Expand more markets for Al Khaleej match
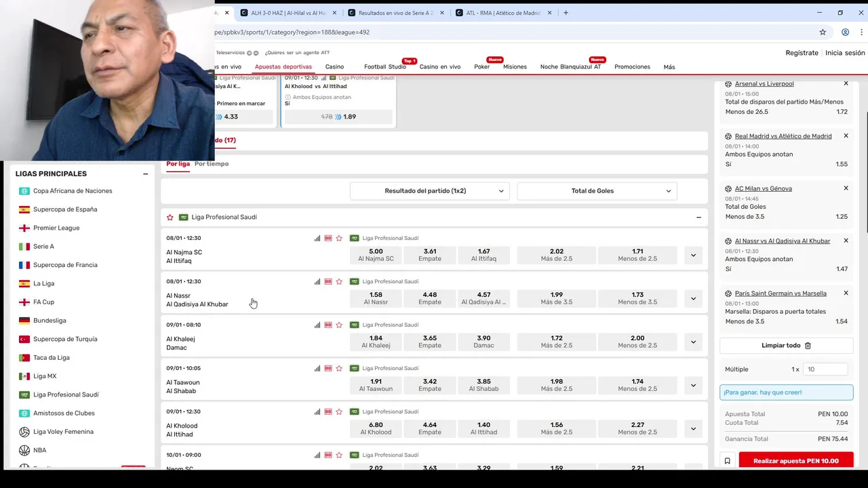 (x=693, y=342)
